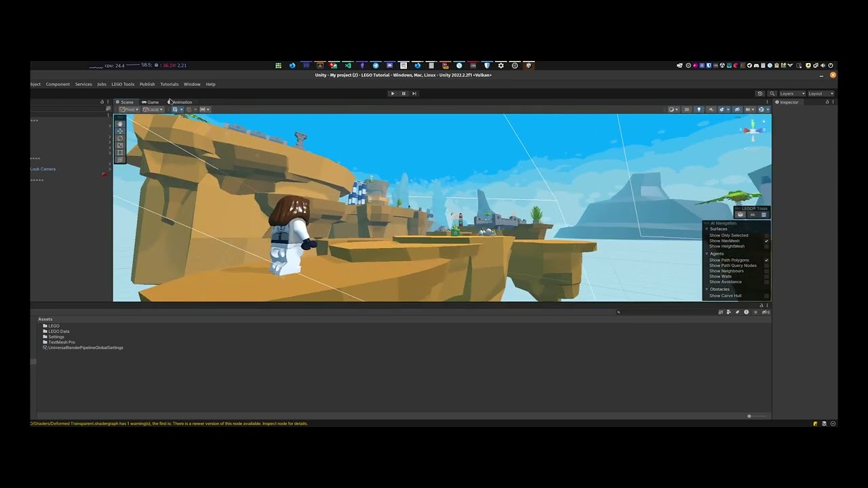Disable Show NavMesh checkbox

(x=767, y=241)
